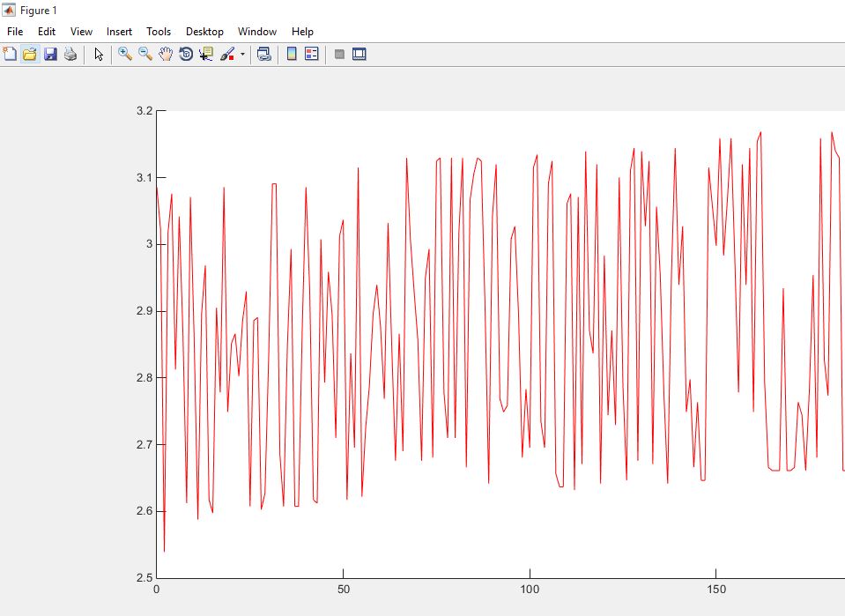
Task: Insert a colorbar
Action: [x=291, y=53]
